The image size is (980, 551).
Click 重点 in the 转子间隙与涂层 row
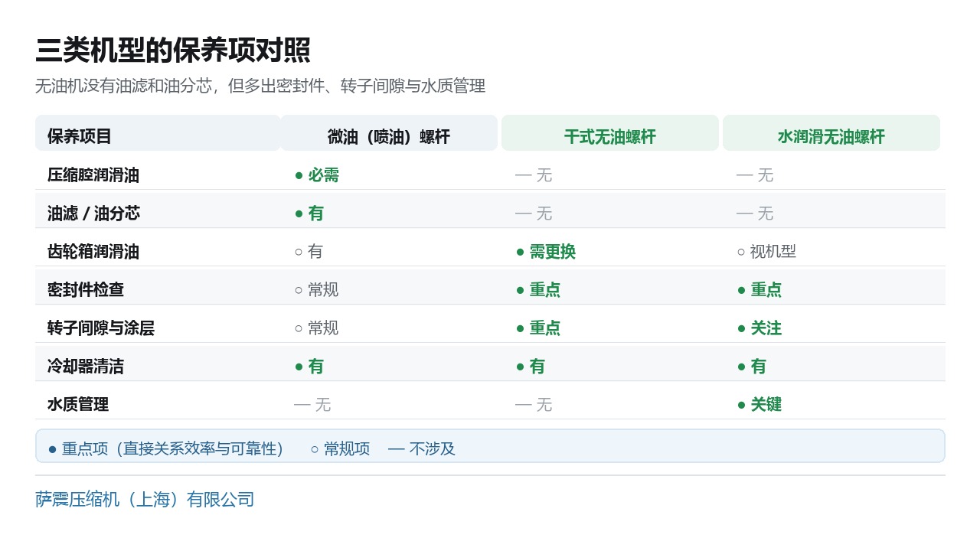pyautogui.click(x=538, y=328)
